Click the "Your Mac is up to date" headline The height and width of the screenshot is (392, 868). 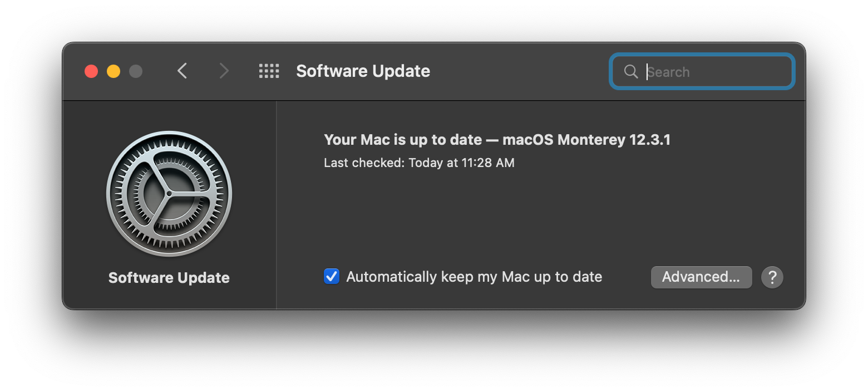click(x=403, y=139)
